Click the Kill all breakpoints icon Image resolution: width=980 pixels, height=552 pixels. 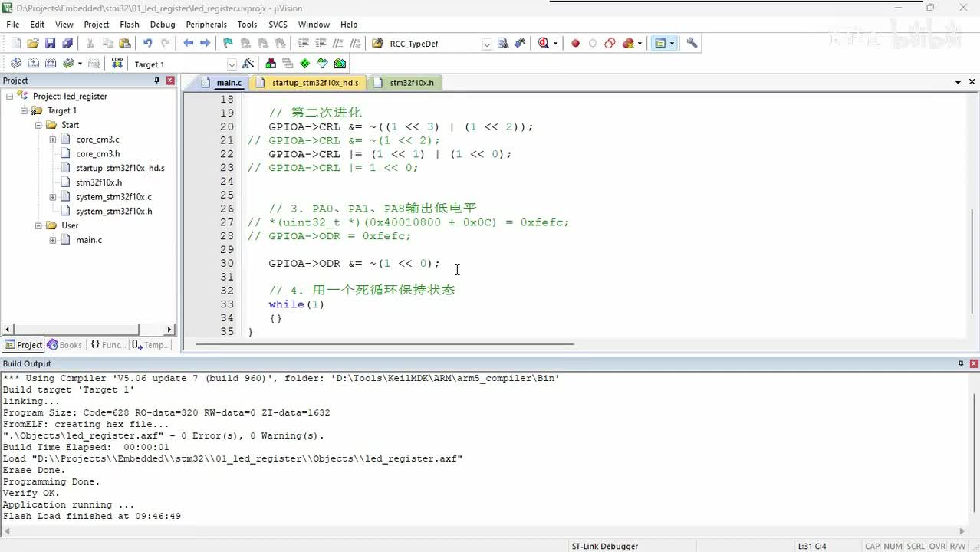coord(629,44)
